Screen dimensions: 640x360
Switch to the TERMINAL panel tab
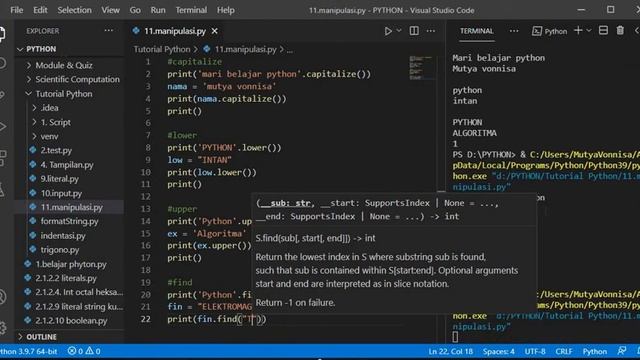pyautogui.click(x=476, y=31)
